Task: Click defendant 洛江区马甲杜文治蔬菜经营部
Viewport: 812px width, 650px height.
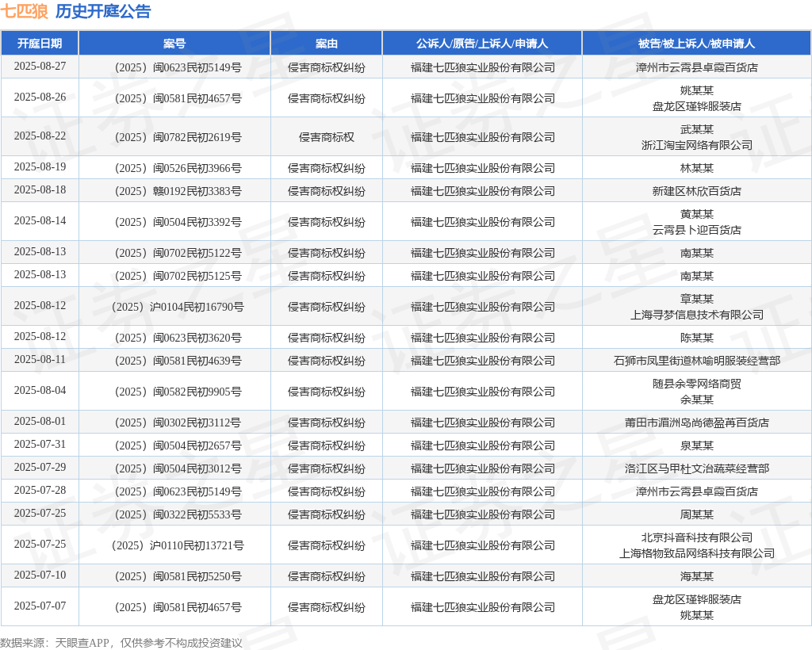Action: [x=696, y=468]
